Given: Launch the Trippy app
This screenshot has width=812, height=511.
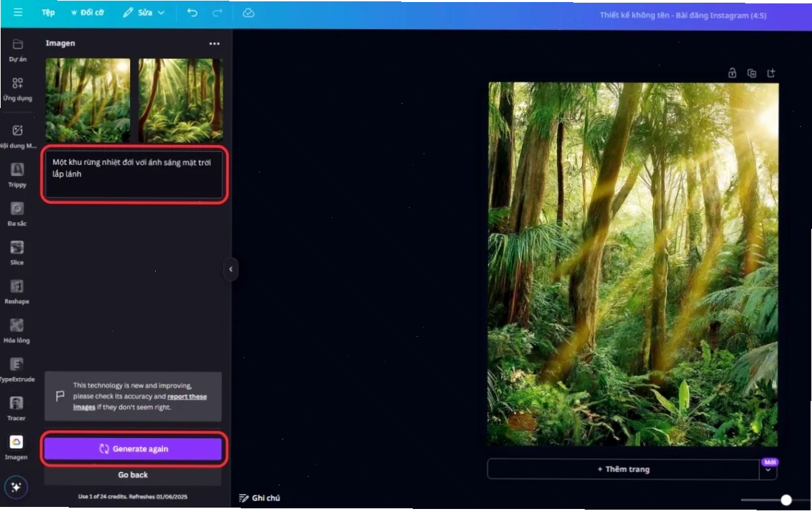Looking at the screenshot, I should [18, 175].
